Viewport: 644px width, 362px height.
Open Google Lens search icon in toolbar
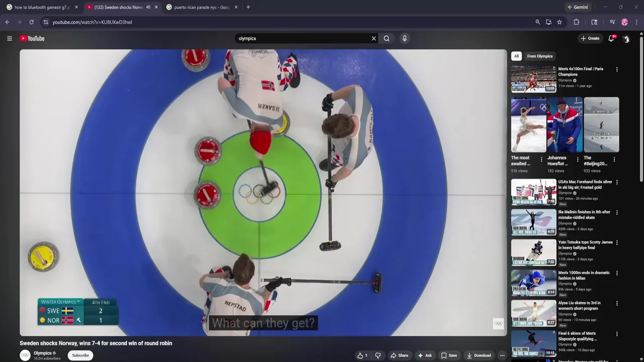point(594,22)
